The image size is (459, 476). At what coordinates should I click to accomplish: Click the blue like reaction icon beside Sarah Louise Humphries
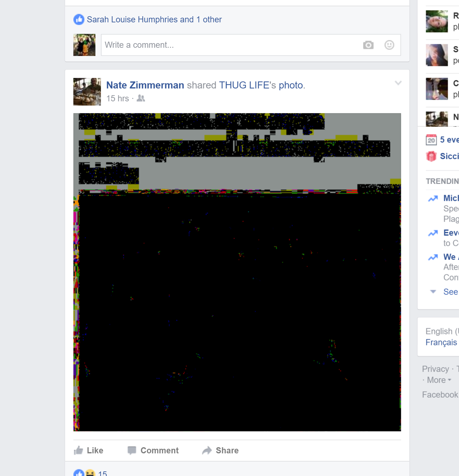click(79, 19)
